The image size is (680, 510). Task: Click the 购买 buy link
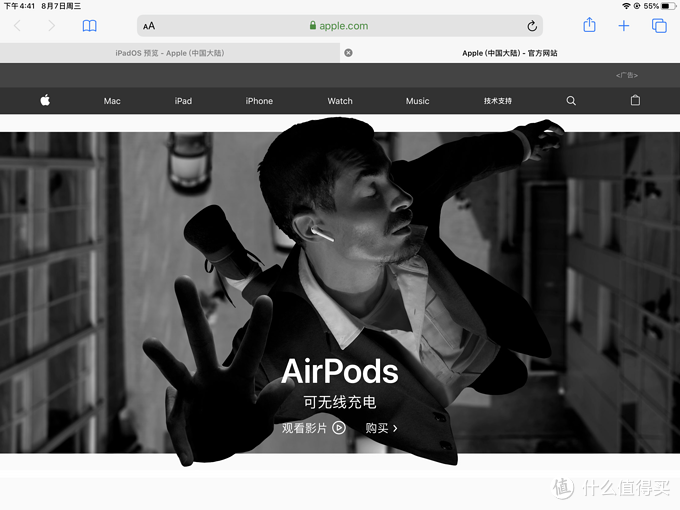tap(381, 428)
